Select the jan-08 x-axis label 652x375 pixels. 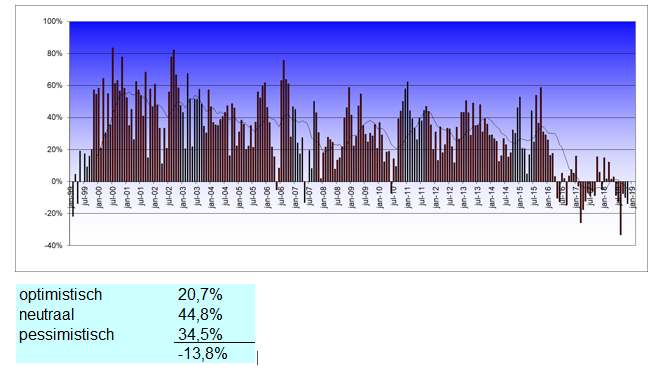click(324, 197)
